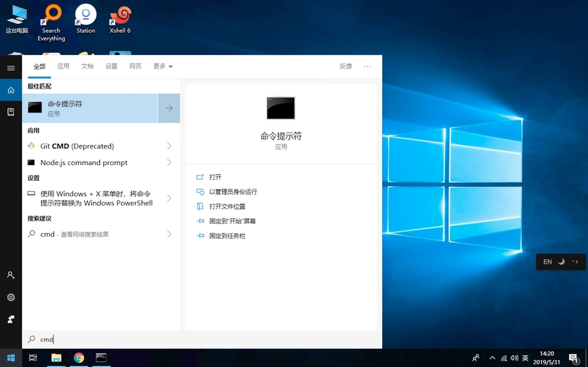Click the user account icon in sidebar

point(10,276)
